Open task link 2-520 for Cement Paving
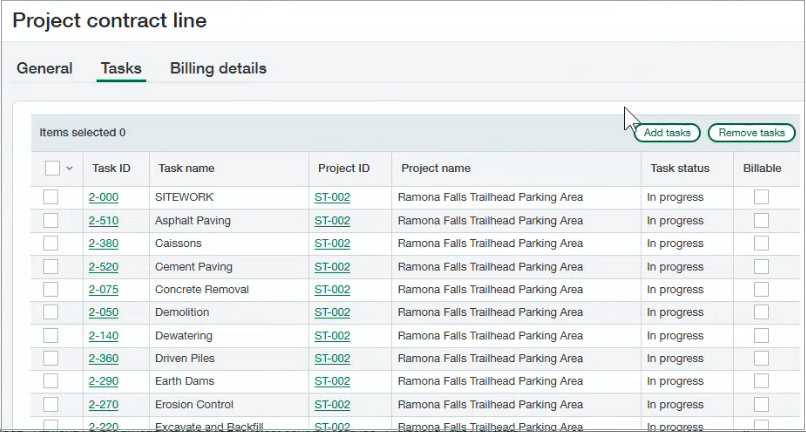Image resolution: width=806 pixels, height=432 pixels. coord(103,267)
